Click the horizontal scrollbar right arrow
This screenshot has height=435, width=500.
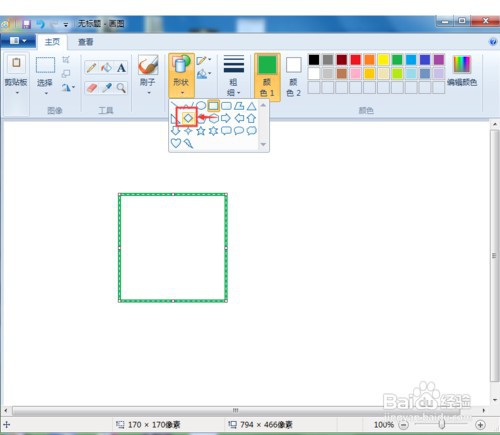484,410
